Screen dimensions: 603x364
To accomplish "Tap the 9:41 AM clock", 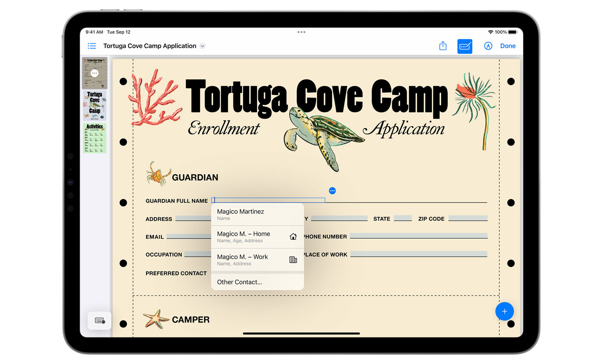I will pyautogui.click(x=94, y=32).
